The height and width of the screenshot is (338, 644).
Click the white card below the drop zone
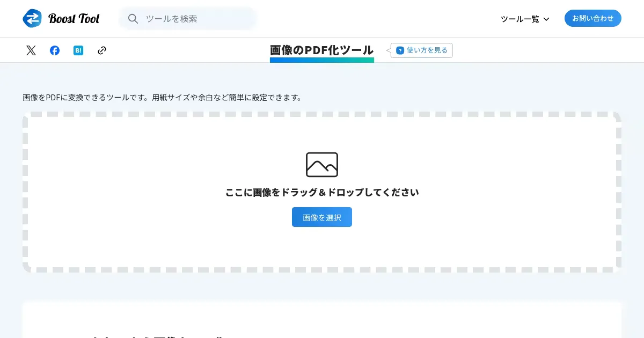pos(322,320)
